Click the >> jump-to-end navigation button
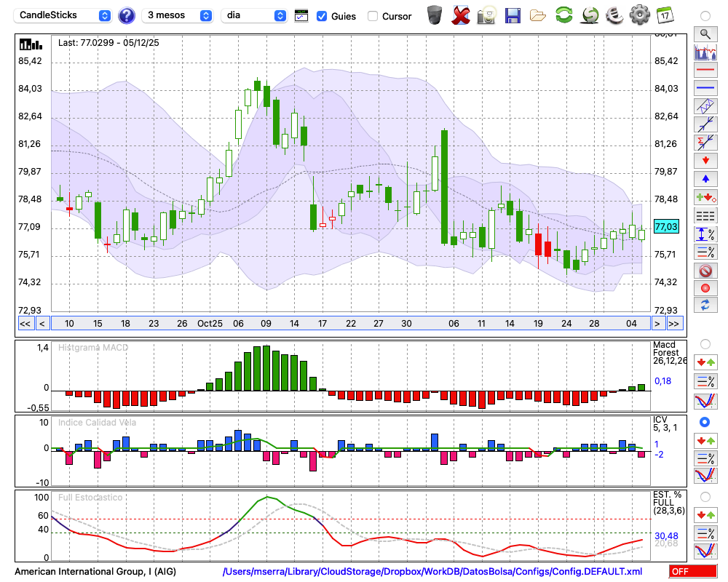The height and width of the screenshot is (582, 728). [x=674, y=324]
